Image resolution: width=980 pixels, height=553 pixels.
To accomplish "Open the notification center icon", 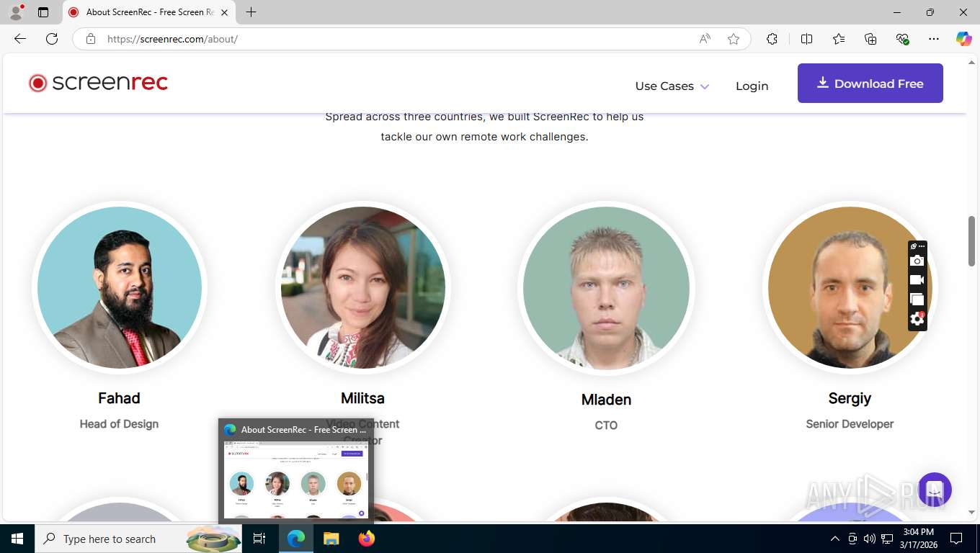I will (x=956, y=539).
